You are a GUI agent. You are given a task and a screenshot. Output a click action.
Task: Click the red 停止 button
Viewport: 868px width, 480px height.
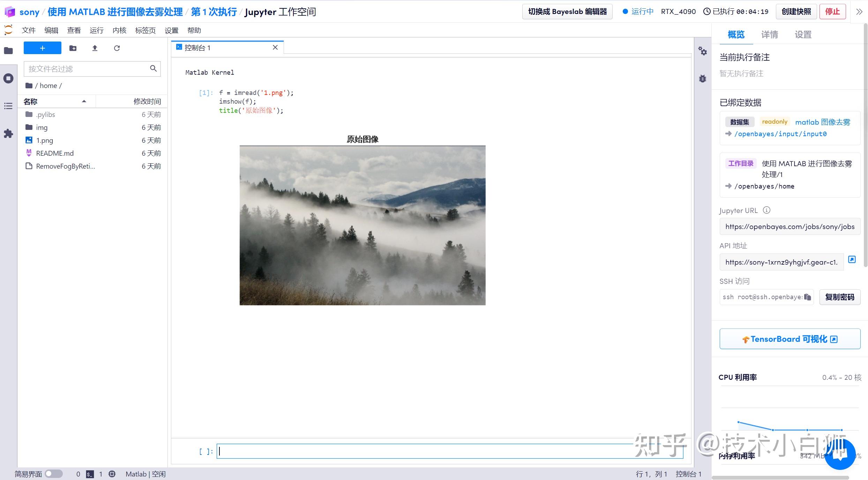click(x=832, y=12)
